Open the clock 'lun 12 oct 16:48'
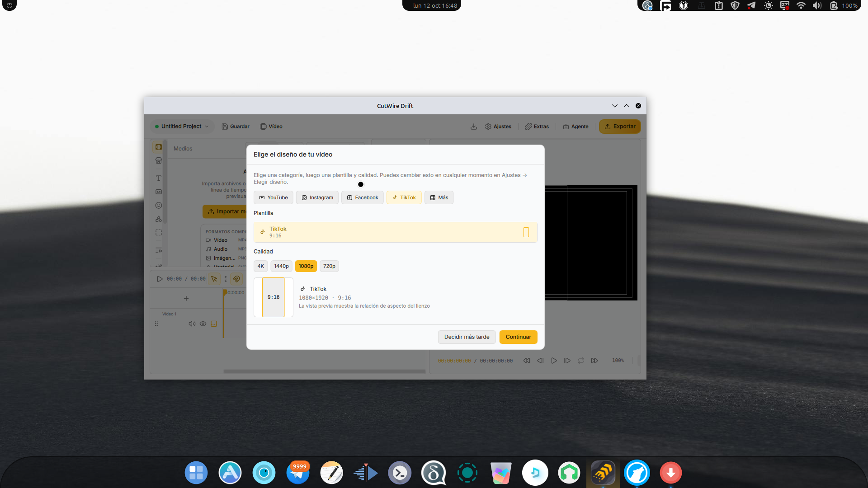Screen dimensions: 868x488 (x=435, y=5)
